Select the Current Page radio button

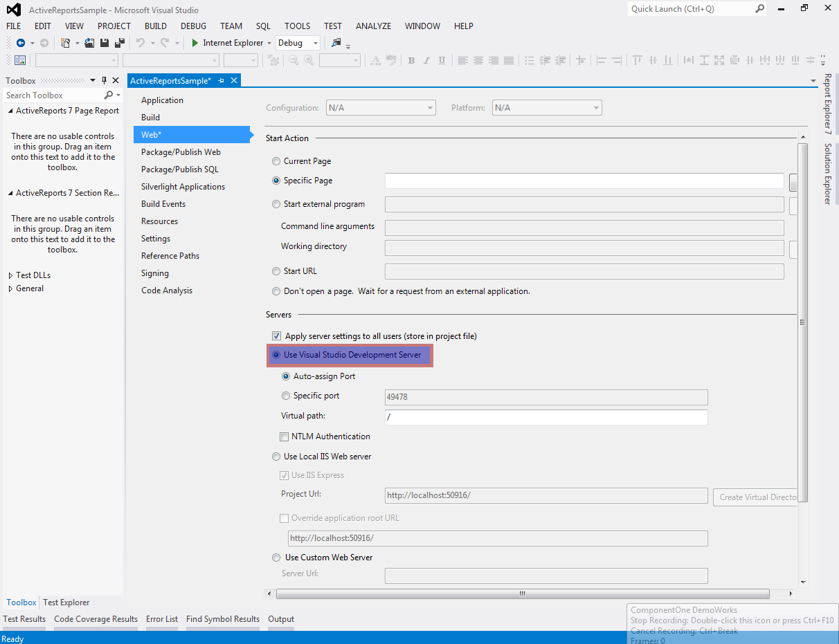coord(277,161)
